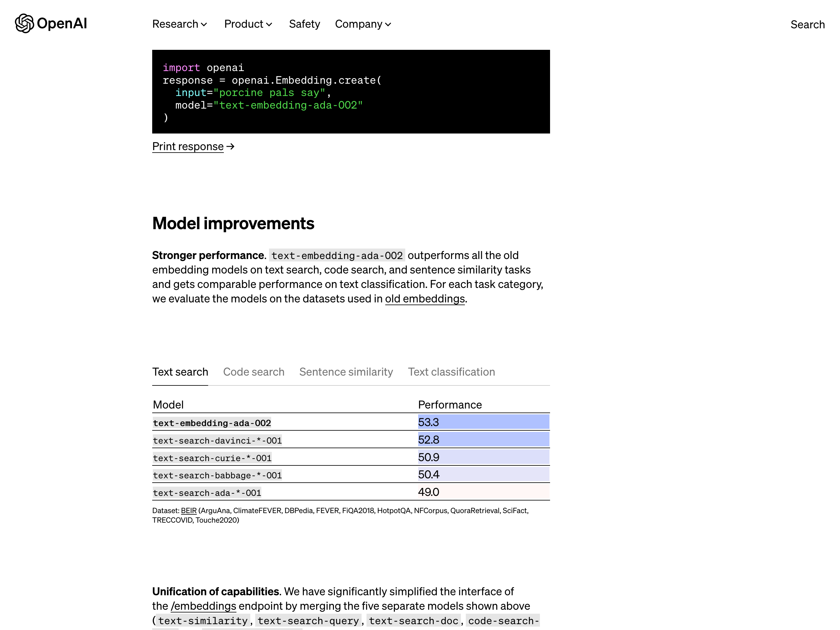
Task: Open the Print response link
Action: tap(188, 146)
